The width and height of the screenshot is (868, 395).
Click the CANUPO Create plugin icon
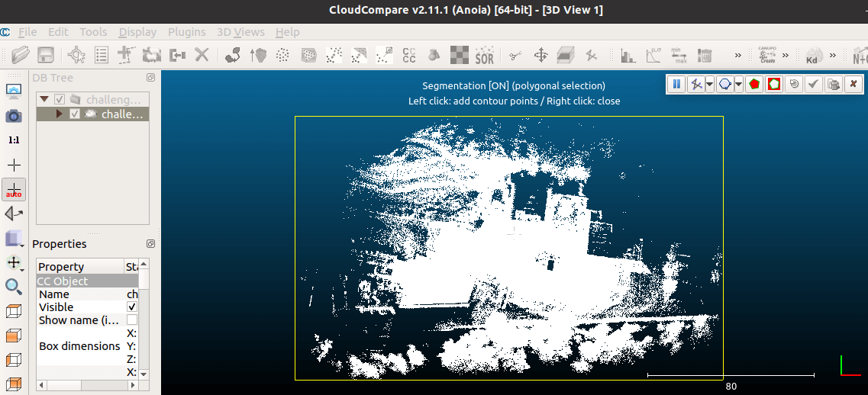pyautogui.click(x=766, y=55)
